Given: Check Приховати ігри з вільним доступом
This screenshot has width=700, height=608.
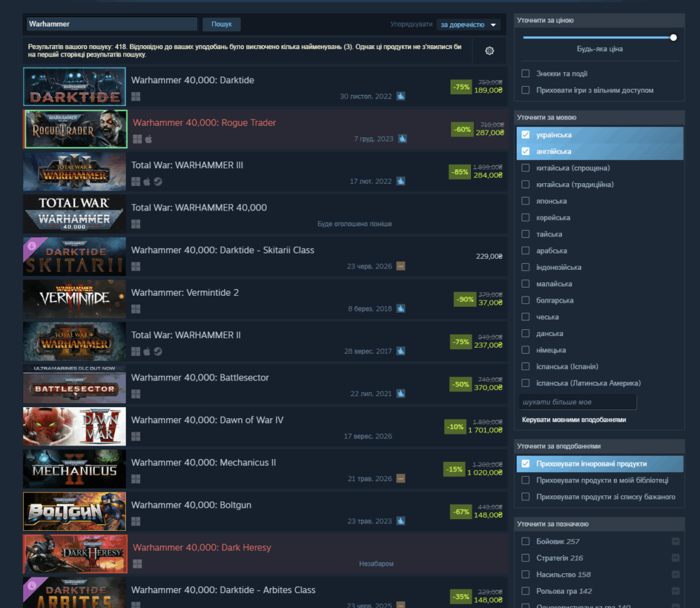Looking at the screenshot, I should (x=526, y=90).
